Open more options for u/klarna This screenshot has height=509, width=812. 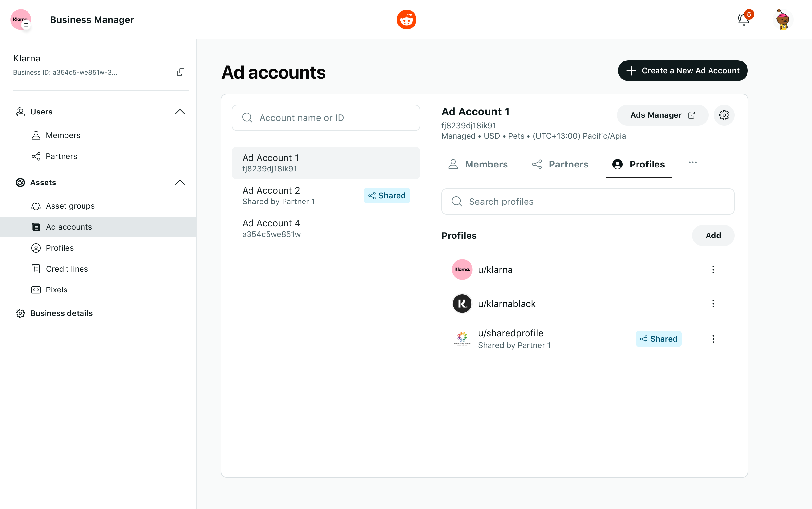[713, 269]
